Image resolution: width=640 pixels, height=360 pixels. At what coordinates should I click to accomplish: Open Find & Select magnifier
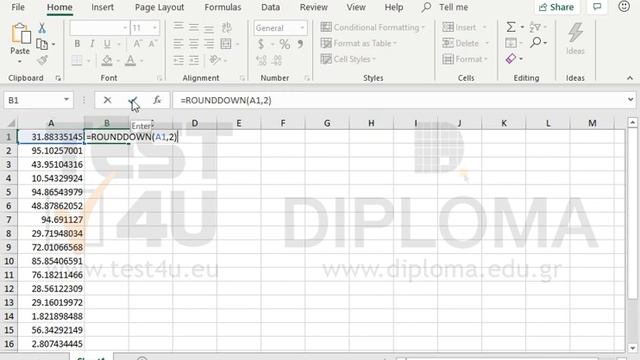coord(536,42)
